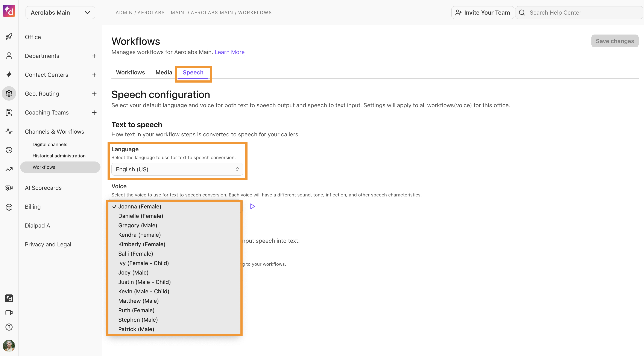Click the help question mark icon

(x=9, y=327)
